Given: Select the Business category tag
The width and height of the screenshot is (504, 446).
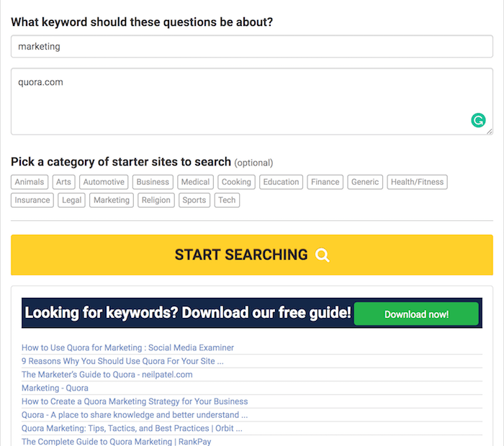Looking at the screenshot, I should (153, 182).
